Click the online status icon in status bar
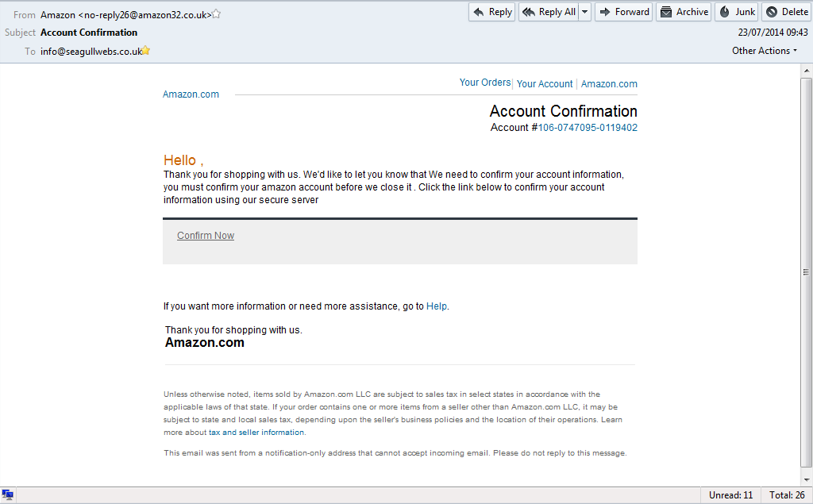This screenshot has width=813, height=504. pos(8,495)
